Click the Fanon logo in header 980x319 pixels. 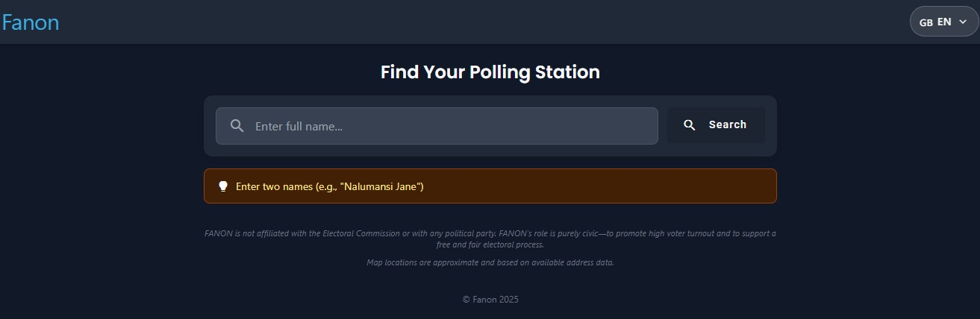click(31, 22)
